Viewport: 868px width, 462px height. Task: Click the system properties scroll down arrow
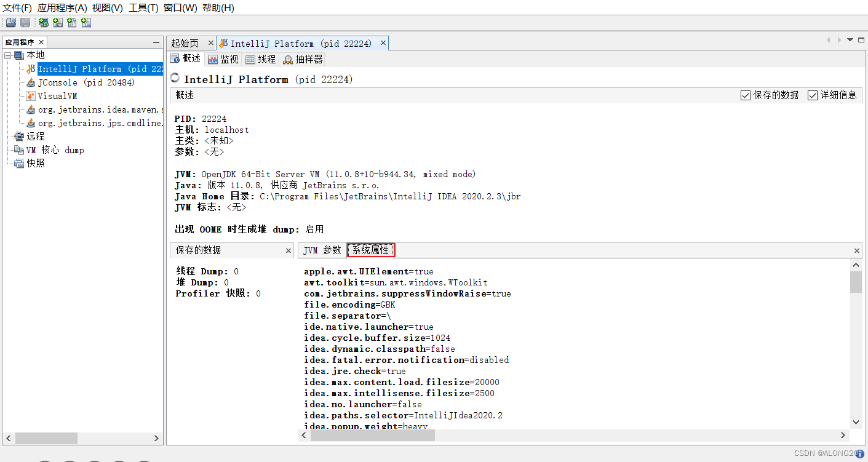856,422
